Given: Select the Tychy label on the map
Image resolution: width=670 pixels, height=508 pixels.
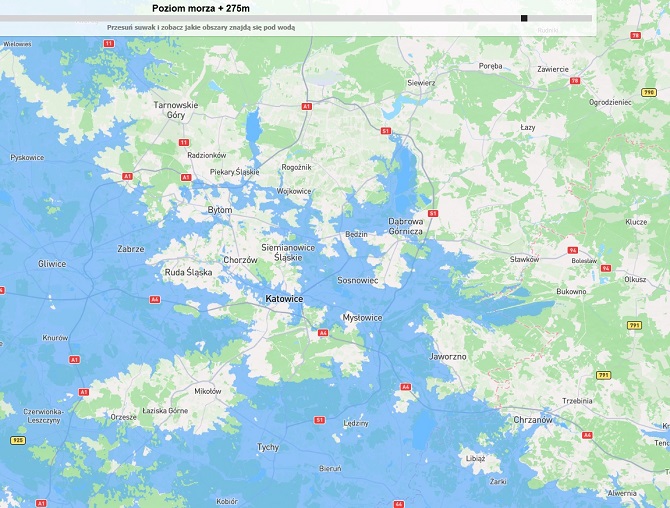Looking at the screenshot, I should point(268,447).
